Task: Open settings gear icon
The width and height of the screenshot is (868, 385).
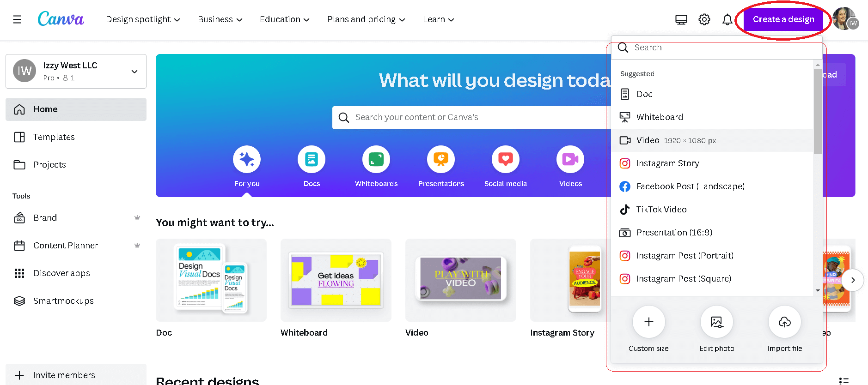Action: pyautogui.click(x=704, y=19)
